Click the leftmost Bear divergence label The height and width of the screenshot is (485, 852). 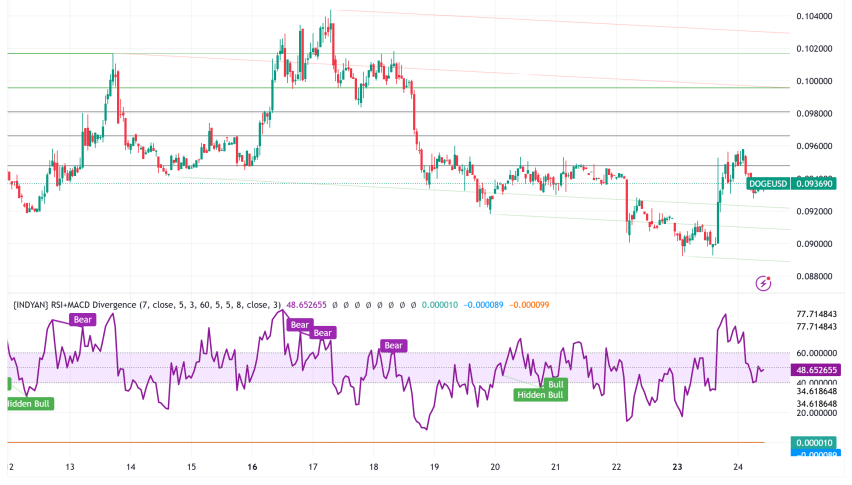pos(83,319)
